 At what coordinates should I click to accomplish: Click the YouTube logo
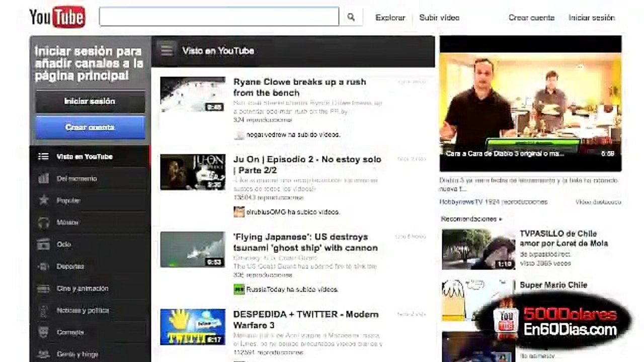point(57,17)
